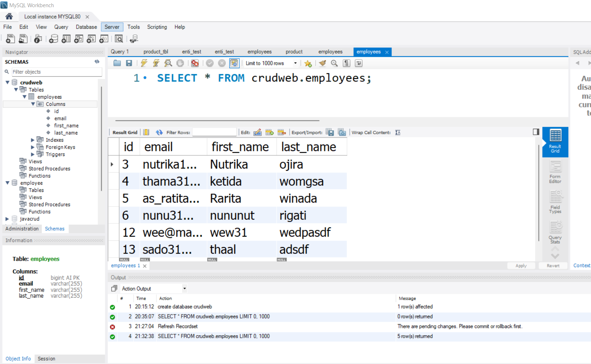Open a new SQL query tab icon

10,39
